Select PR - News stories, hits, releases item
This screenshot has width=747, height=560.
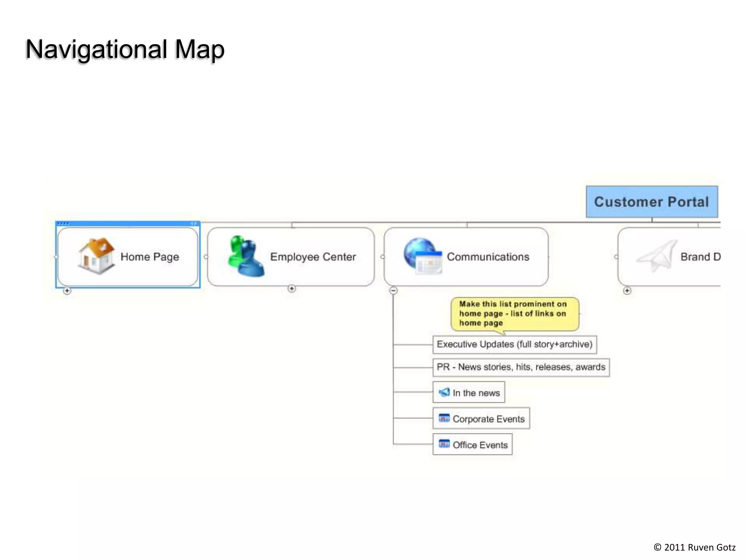pos(521,367)
